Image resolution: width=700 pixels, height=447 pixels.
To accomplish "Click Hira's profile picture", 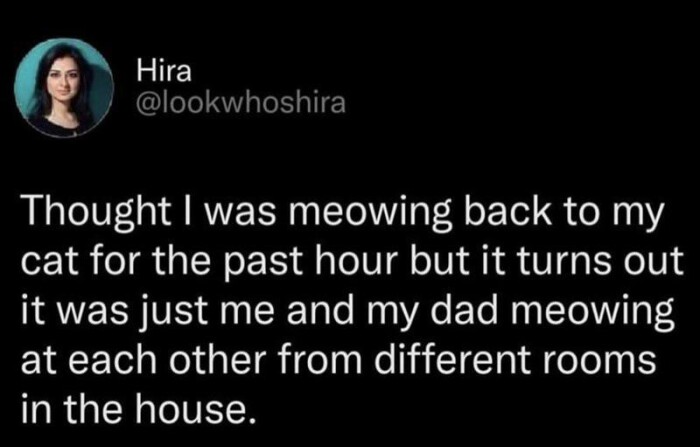I will (65, 88).
